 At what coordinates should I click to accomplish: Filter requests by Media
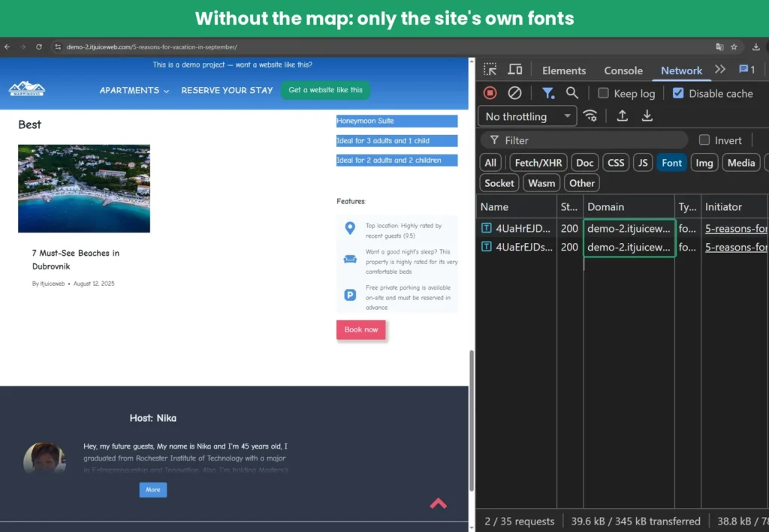click(741, 163)
